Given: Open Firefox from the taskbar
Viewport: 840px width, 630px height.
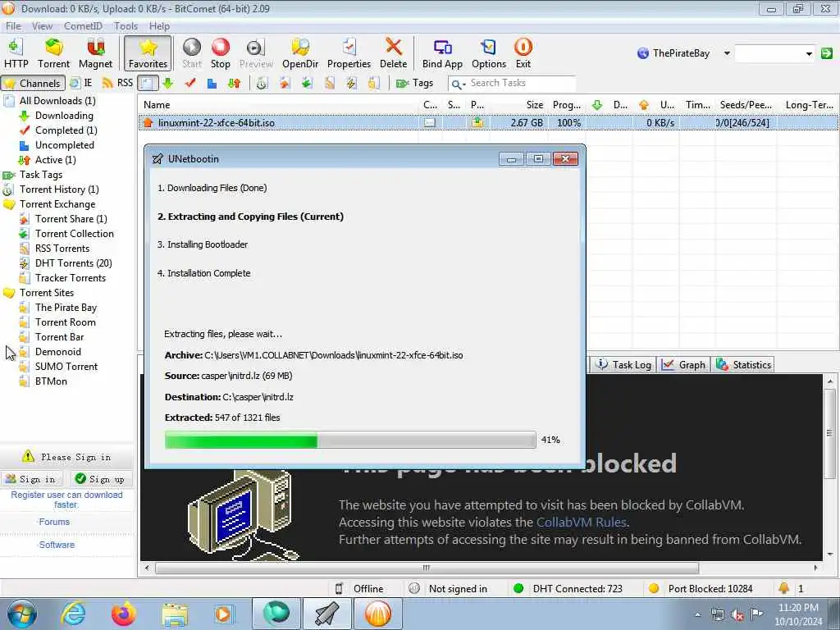Looking at the screenshot, I should tap(123, 614).
